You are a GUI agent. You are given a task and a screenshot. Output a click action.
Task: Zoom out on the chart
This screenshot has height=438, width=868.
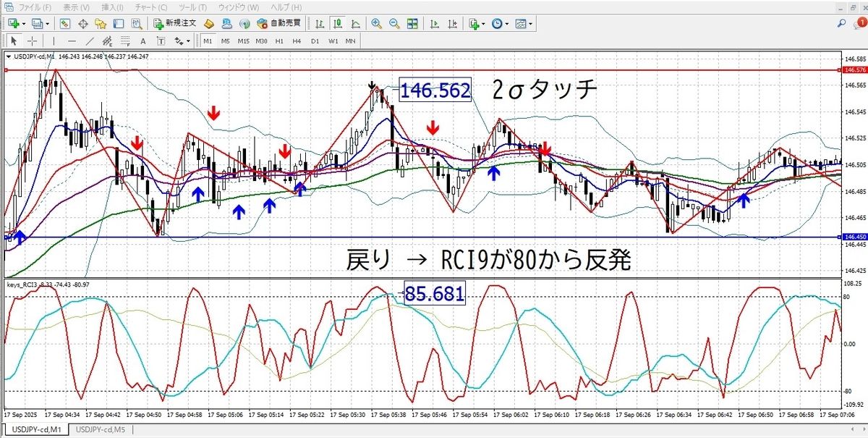click(x=394, y=23)
